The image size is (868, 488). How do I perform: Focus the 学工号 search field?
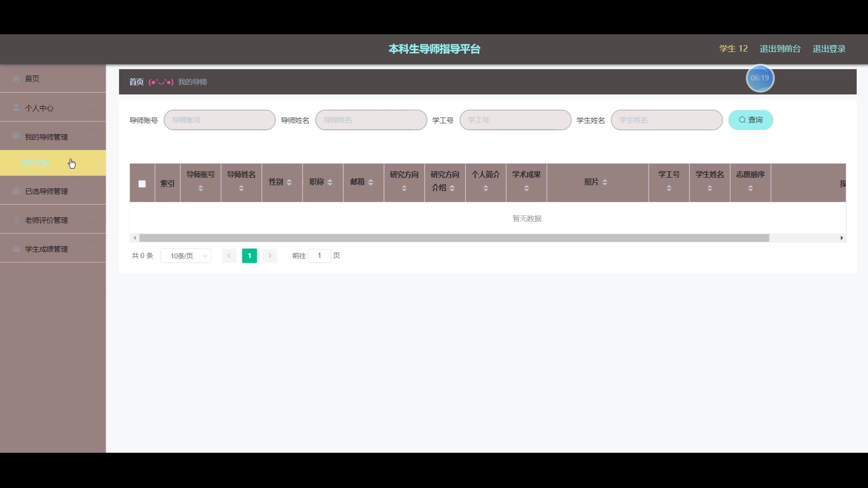(515, 120)
